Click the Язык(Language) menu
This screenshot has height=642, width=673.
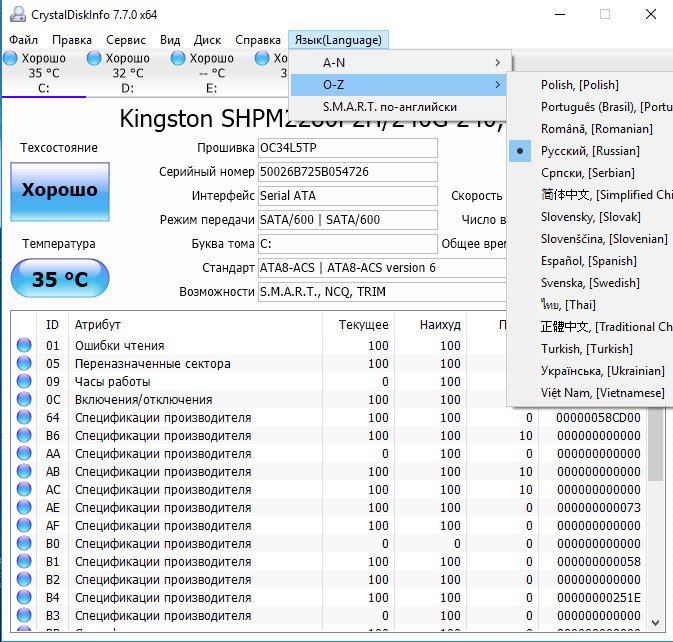click(338, 40)
